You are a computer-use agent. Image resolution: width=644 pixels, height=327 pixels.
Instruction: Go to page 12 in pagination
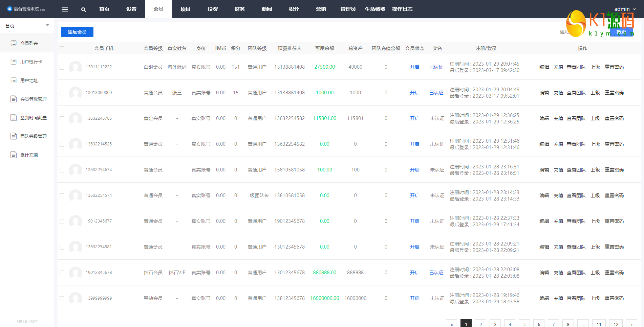click(616, 324)
